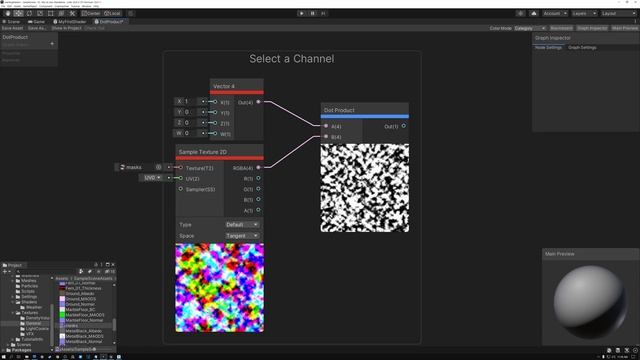
Task: Click Project search by type icon
Action: click(81, 271)
